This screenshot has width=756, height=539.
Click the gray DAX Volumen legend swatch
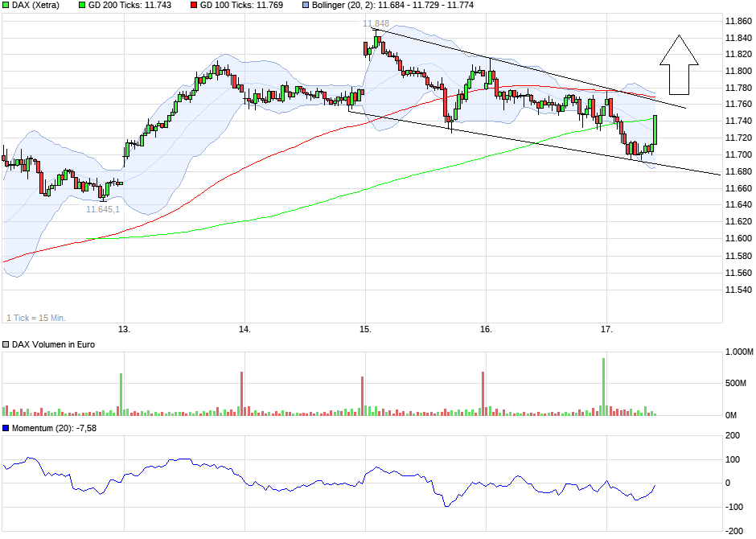click(x=6, y=344)
